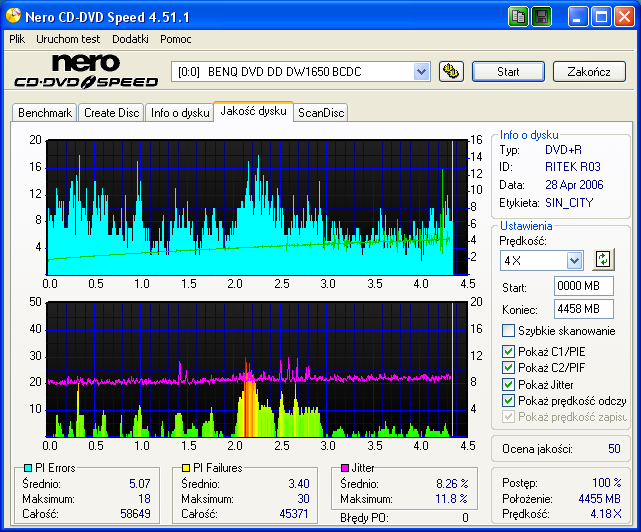Uncheck Pokaż C2/PIF checkbox
The height and width of the screenshot is (532, 641).
[508, 368]
